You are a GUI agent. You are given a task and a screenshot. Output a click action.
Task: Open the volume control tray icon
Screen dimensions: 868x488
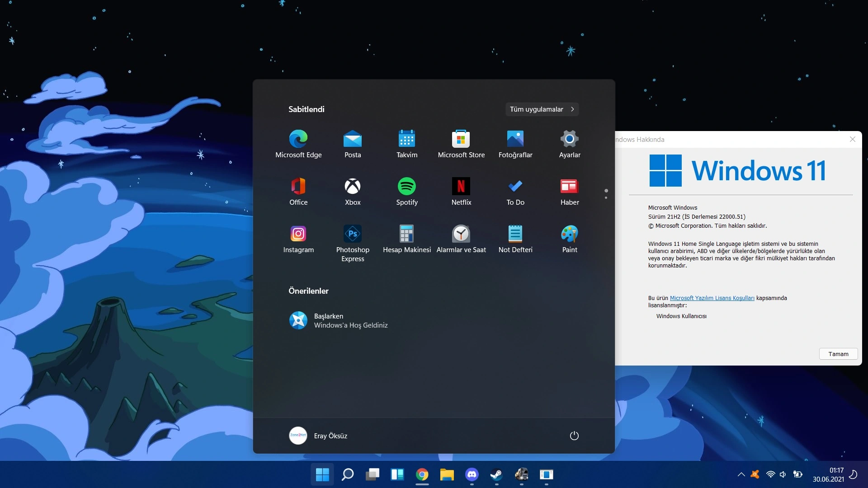(783, 474)
